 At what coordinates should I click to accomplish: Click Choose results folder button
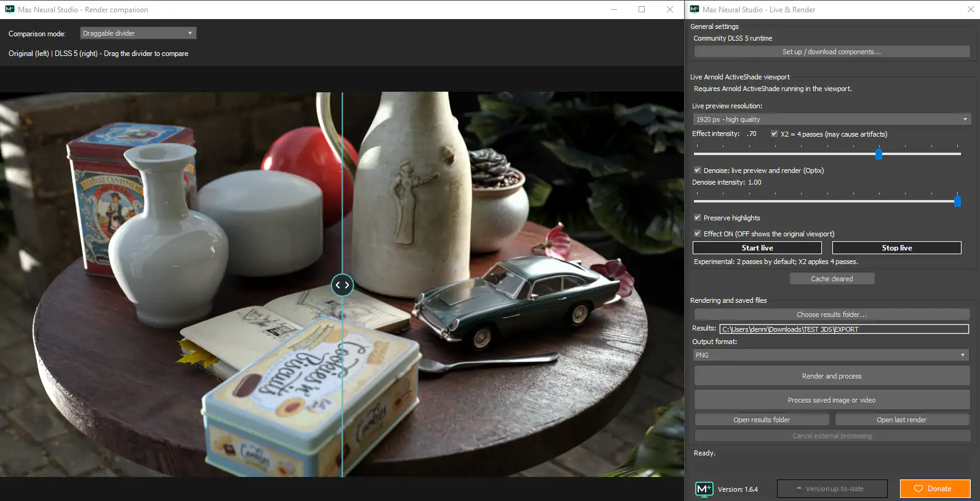click(832, 315)
